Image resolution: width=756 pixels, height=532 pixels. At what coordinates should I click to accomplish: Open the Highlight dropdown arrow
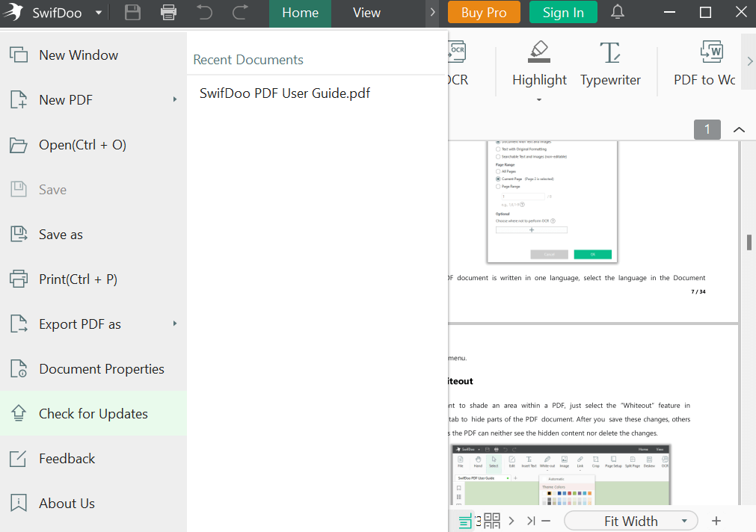[x=539, y=100]
